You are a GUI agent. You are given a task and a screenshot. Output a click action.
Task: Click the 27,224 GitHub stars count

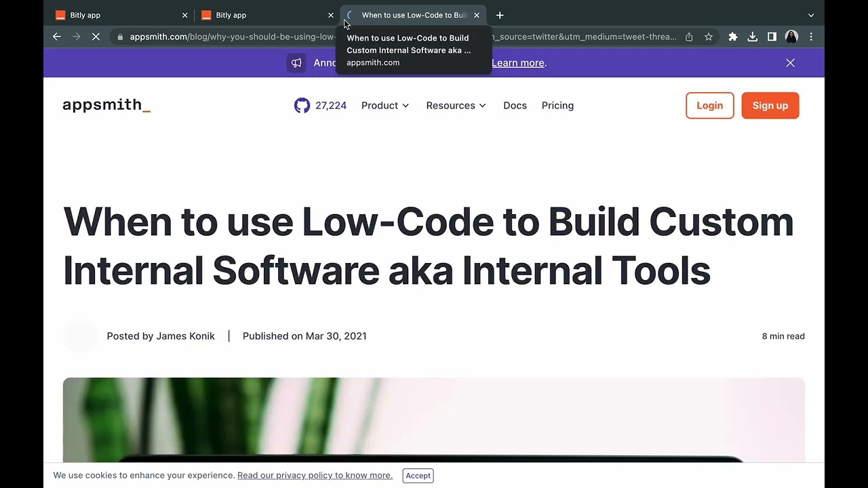click(x=331, y=105)
